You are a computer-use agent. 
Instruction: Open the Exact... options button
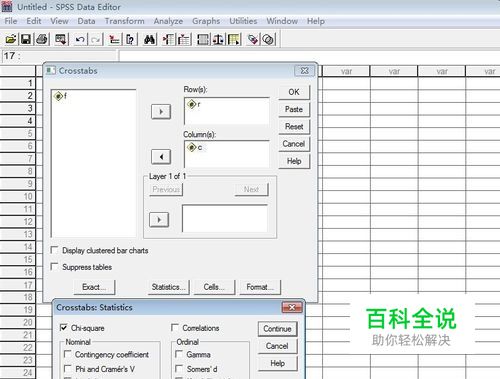pos(94,287)
